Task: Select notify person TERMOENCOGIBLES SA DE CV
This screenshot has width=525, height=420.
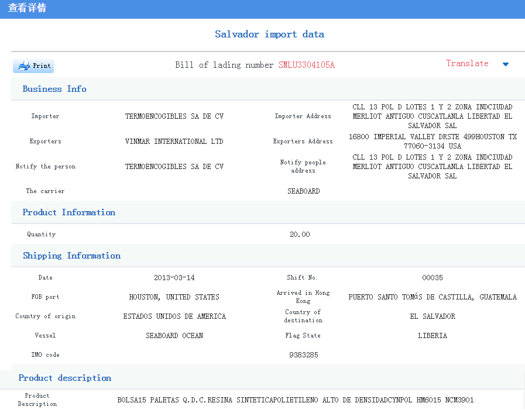Action: pyautogui.click(x=174, y=166)
